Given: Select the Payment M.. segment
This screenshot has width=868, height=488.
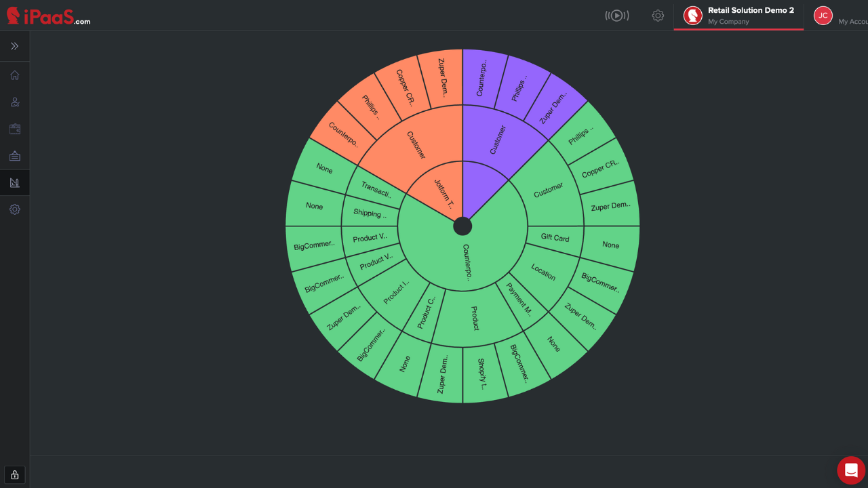Looking at the screenshot, I should click(519, 301).
